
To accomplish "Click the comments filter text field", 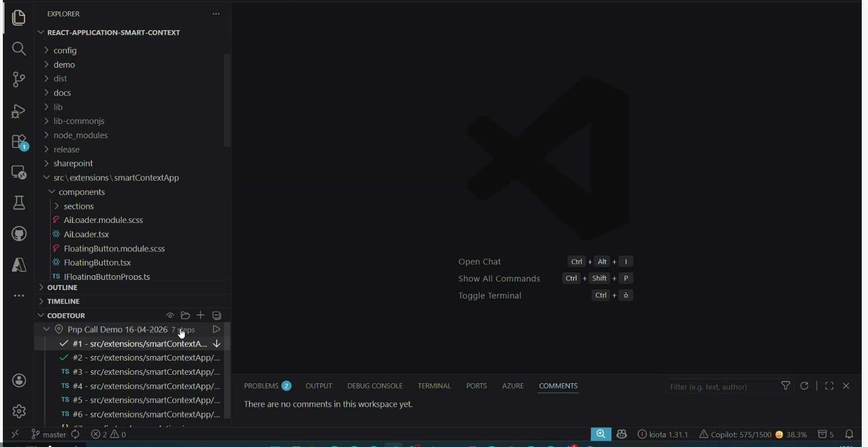I will point(721,387).
